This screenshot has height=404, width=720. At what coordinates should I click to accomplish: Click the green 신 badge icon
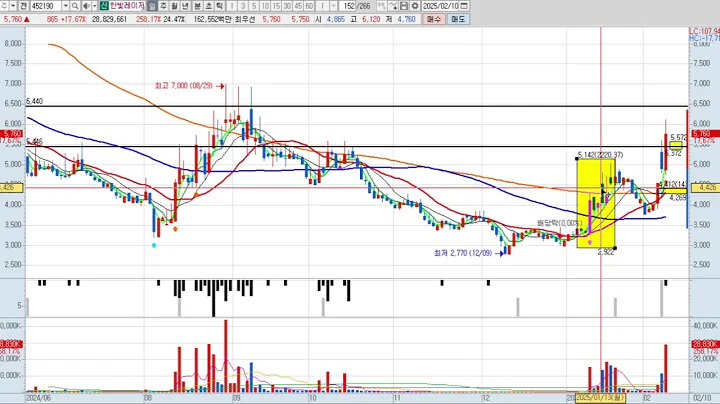coord(104,6)
